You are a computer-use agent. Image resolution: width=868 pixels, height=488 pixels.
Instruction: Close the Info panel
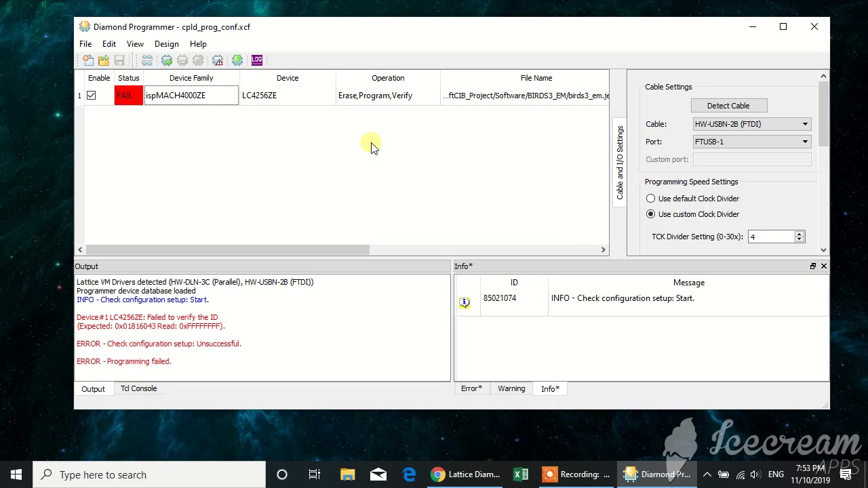pos(824,266)
